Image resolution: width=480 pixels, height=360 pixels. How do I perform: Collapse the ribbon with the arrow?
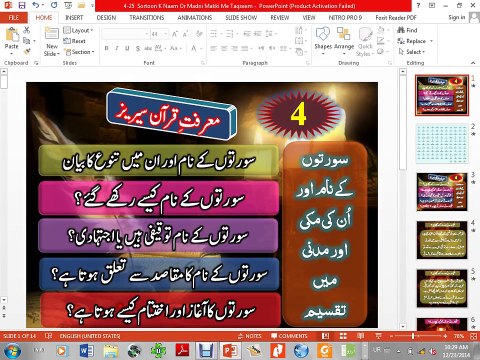point(473,63)
